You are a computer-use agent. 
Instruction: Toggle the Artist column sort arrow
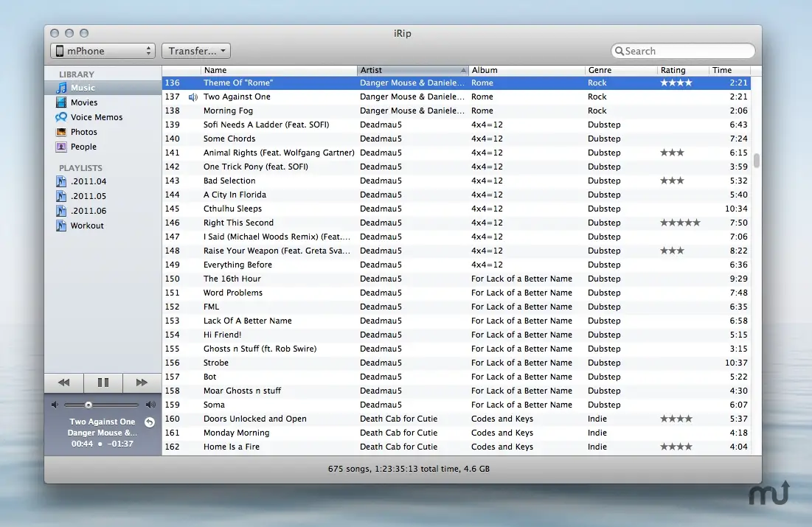pos(463,70)
